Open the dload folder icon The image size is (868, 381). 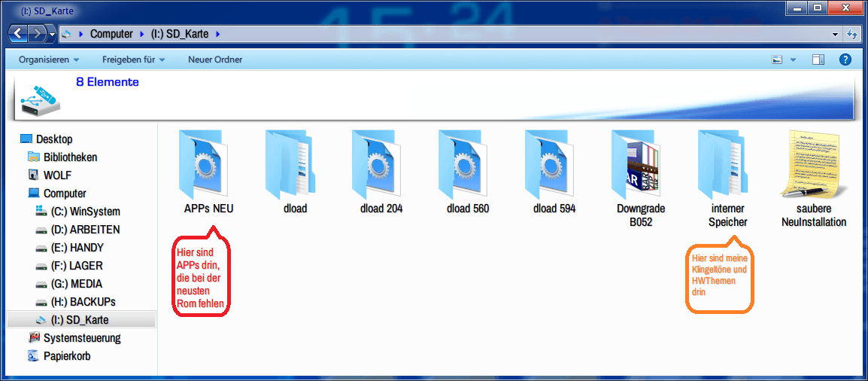(x=292, y=164)
